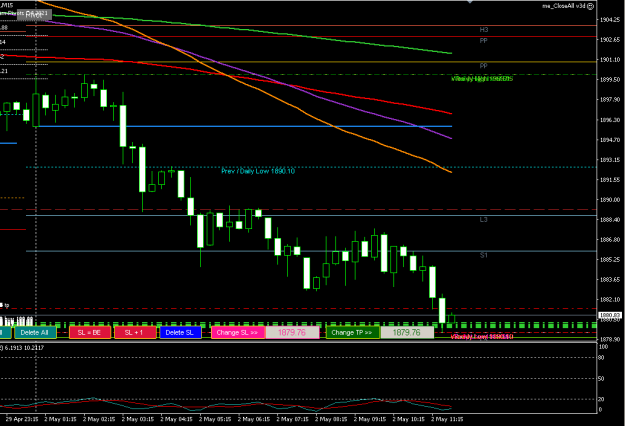Click price scale value 1878.90
The height and width of the screenshot is (426, 625).
click(610, 339)
